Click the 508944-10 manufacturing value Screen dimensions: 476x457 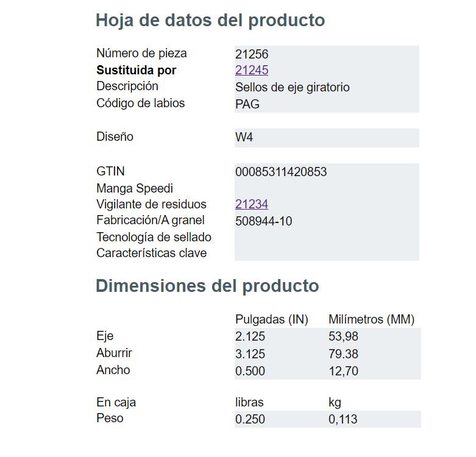(x=263, y=221)
